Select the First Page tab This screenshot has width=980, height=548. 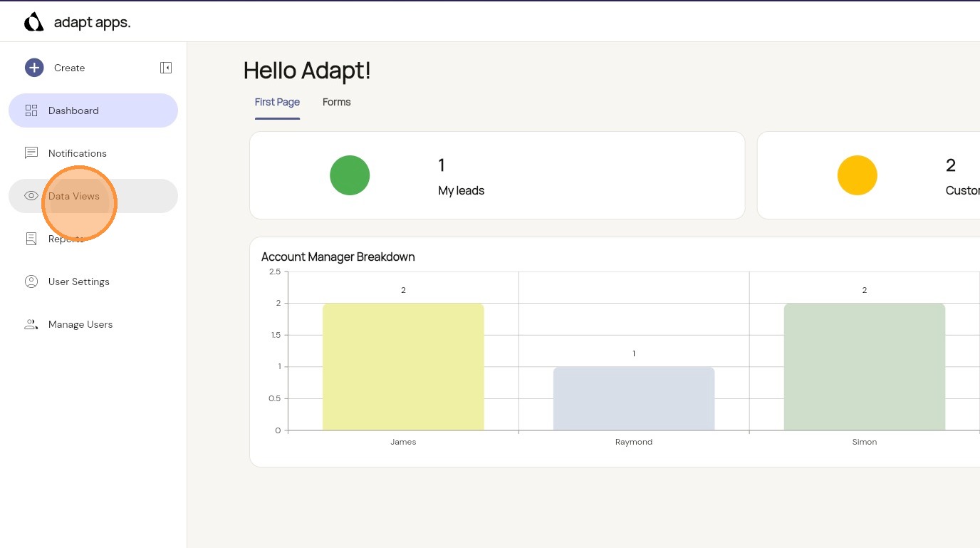[x=277, y=102]
